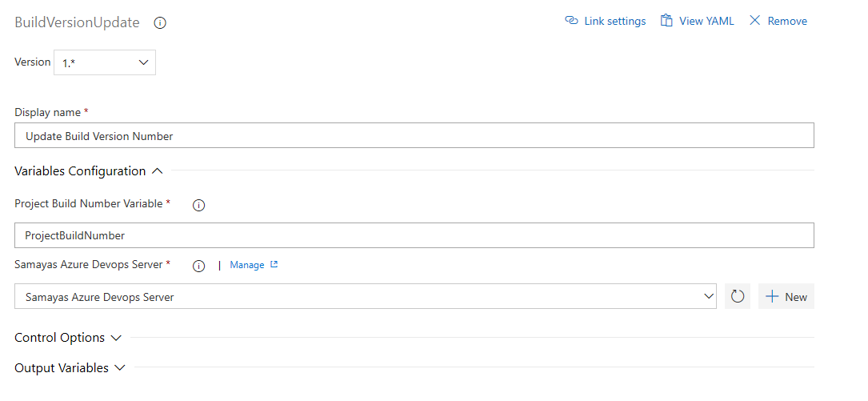Show info for Samayas Azure Devops Server label

[199, 266]
